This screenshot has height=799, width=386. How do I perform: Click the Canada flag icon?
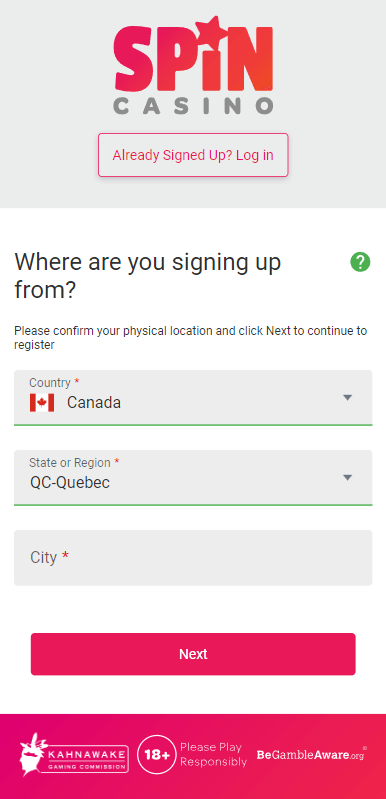pyautogui.click(x=42, y=403)
